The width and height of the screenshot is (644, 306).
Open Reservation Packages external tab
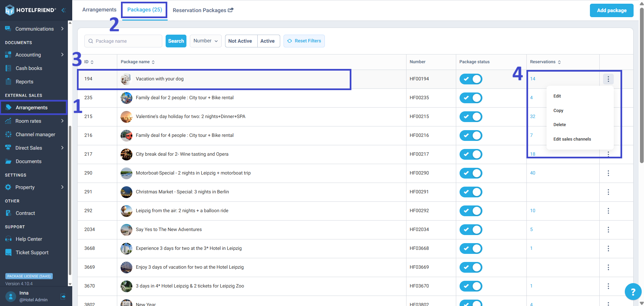tap(203, 10)
